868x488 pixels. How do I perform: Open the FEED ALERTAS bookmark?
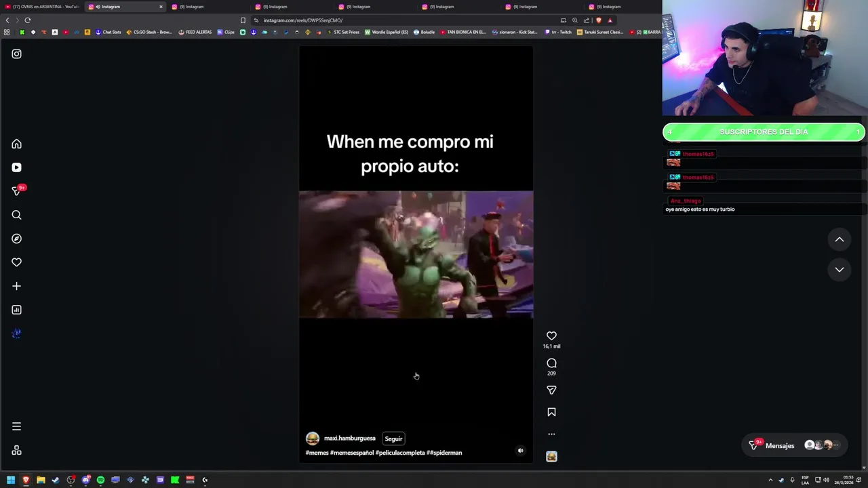[195, 32]
